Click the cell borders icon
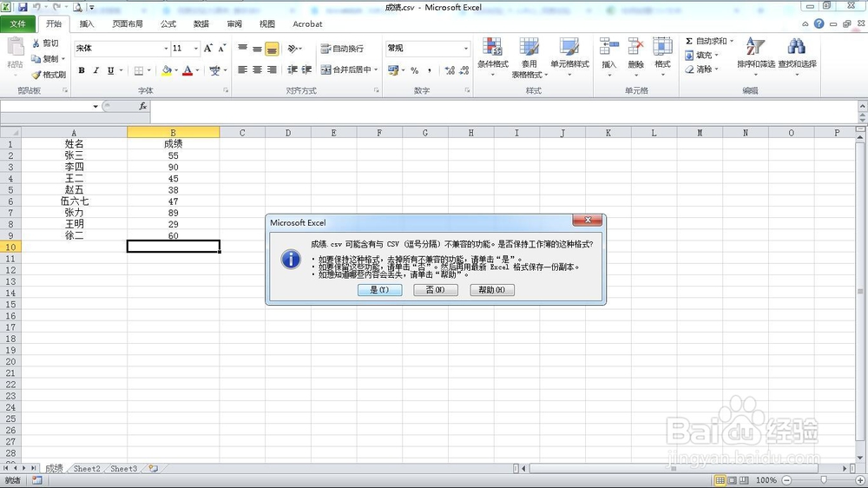This screenshot has height=488, width=868. [x=139, y=70]
